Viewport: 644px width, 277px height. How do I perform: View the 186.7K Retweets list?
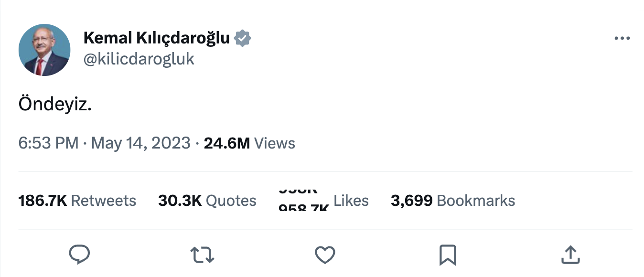77,201
